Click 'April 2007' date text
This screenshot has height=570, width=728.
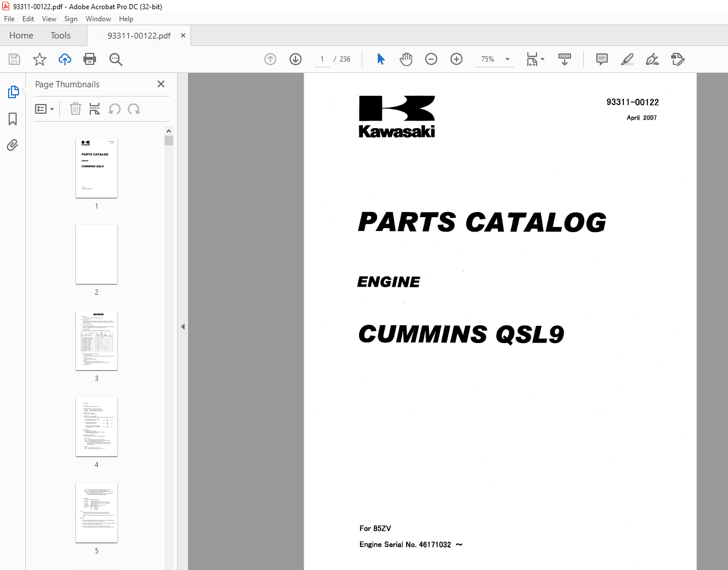[642, 118]
